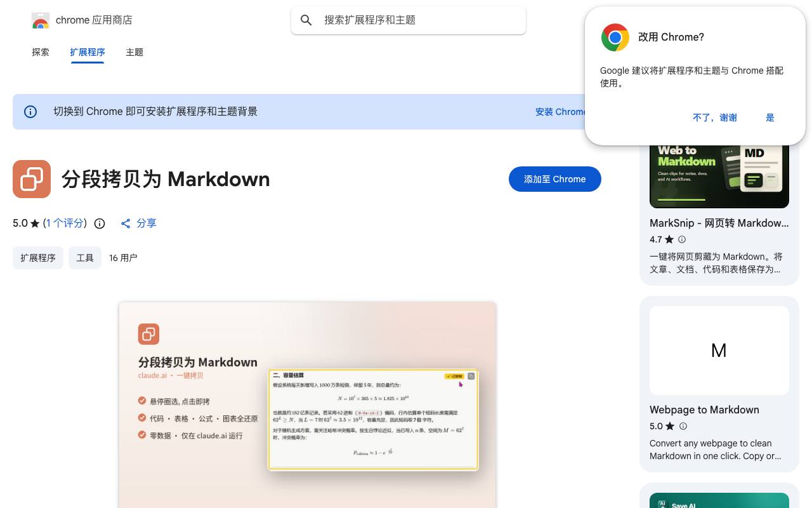
Task: Open the MarkSnip Web to Markdown thumbnail
Action: (x=719, y=175)
